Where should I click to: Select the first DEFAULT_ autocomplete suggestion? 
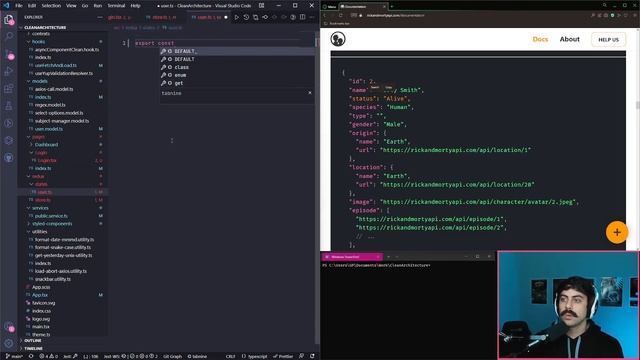click(x=236, y=51)
